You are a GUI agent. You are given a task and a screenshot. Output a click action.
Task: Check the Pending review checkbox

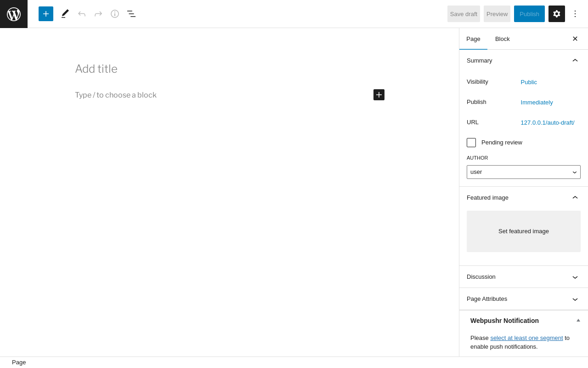[x=471, y=143]
